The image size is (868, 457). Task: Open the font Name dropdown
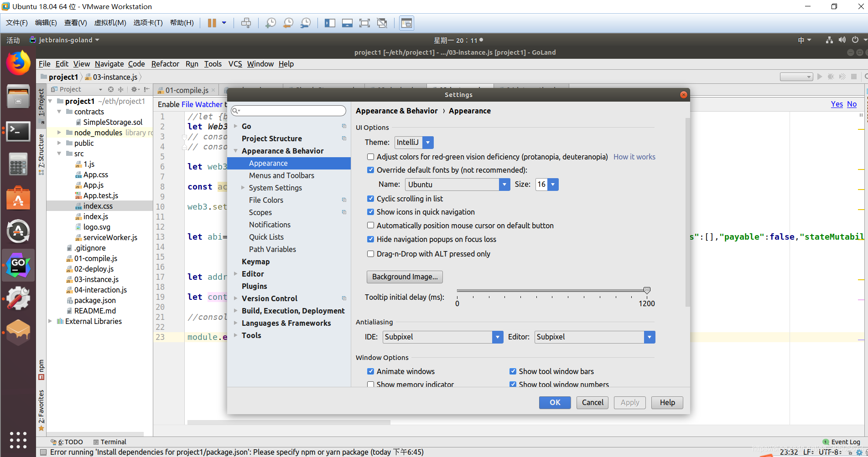click(x=504, y=185)
